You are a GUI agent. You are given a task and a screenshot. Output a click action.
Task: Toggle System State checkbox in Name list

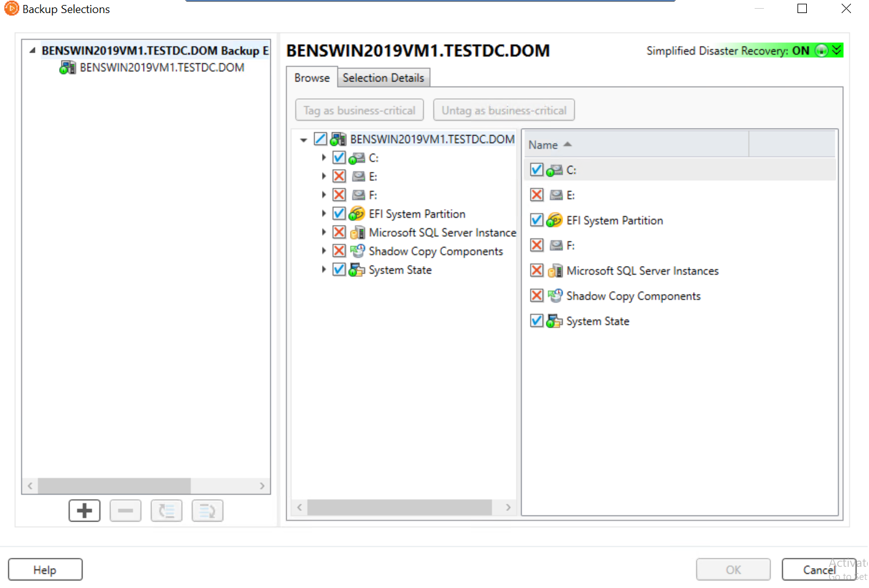tap(537, 321)
